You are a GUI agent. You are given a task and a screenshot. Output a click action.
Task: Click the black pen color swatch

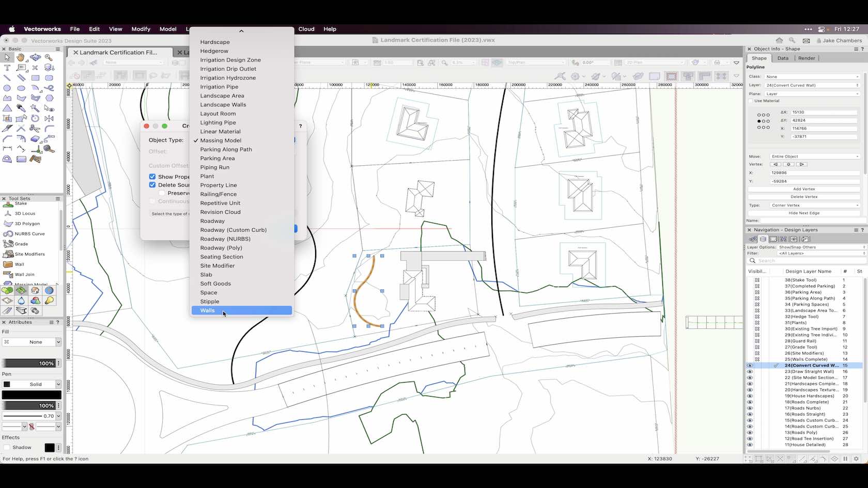(x=32, y=395)
